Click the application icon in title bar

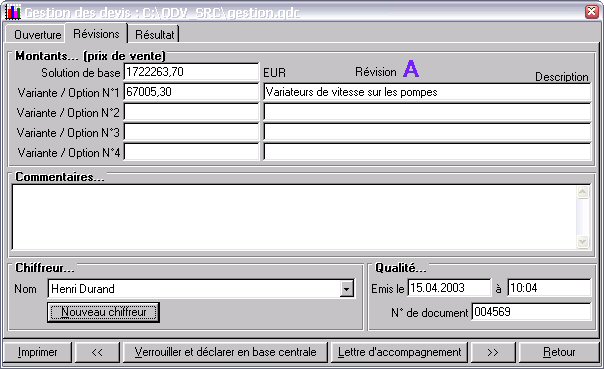pos(12,12)
